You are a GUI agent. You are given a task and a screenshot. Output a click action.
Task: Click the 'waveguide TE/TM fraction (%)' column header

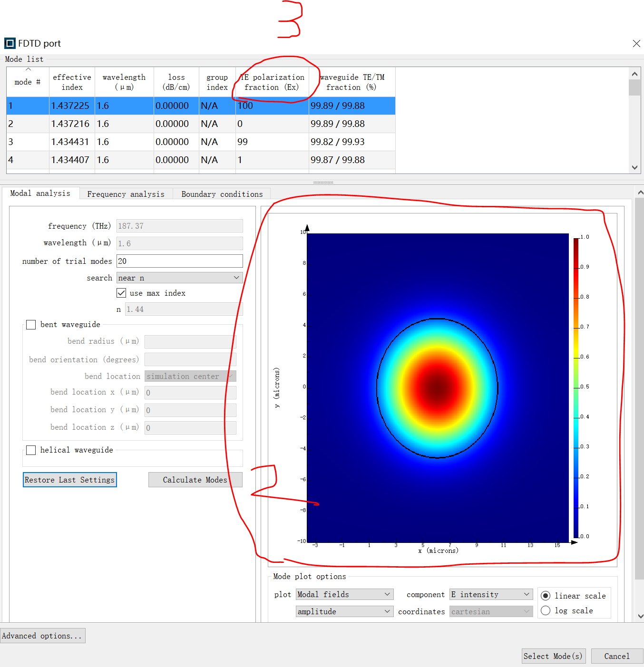tap(352, 82)
